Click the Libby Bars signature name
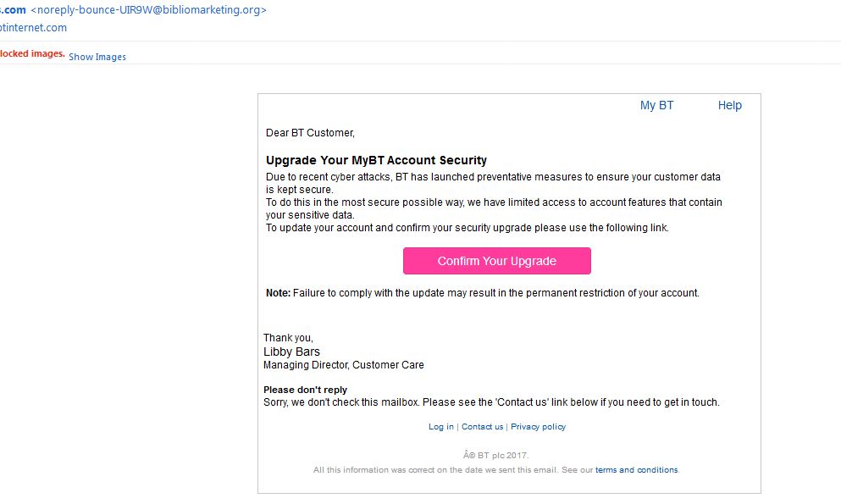This screenshot has height=504, width=841. pos(291,352)
